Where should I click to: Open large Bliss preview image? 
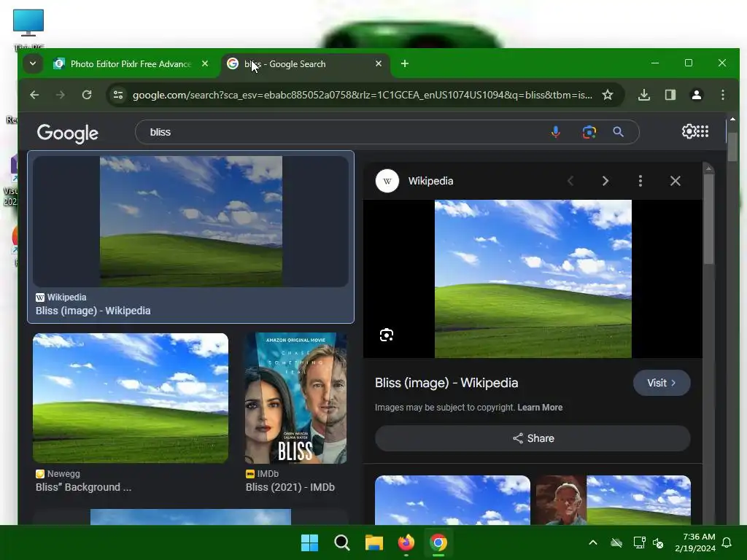click(x=533, y=279)
